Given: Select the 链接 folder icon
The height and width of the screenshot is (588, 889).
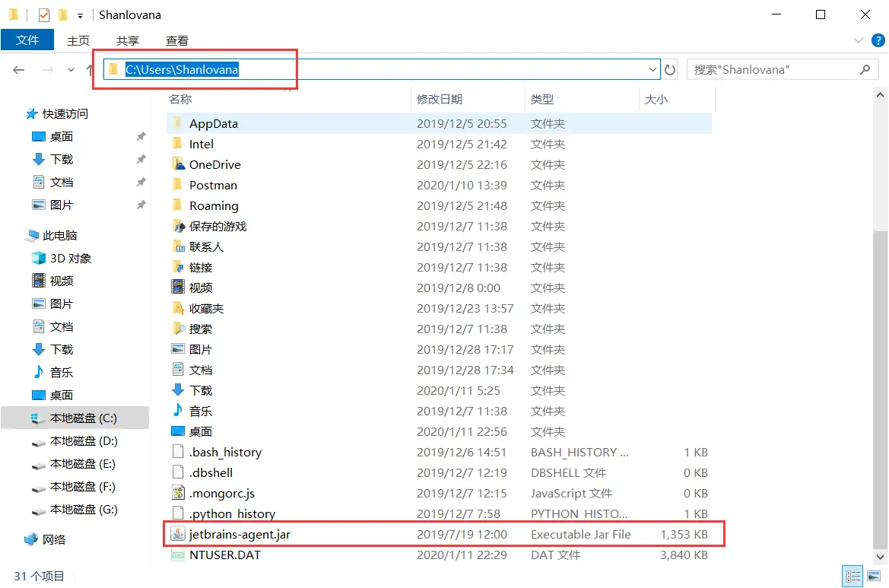Looking at the screenshot, I should point(178,267).
